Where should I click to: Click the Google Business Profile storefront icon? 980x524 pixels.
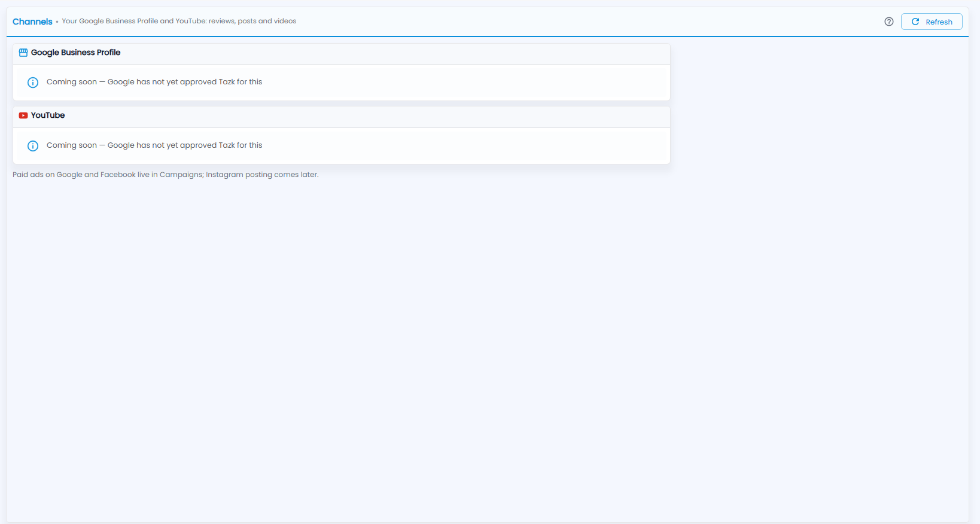click(23, 53)
